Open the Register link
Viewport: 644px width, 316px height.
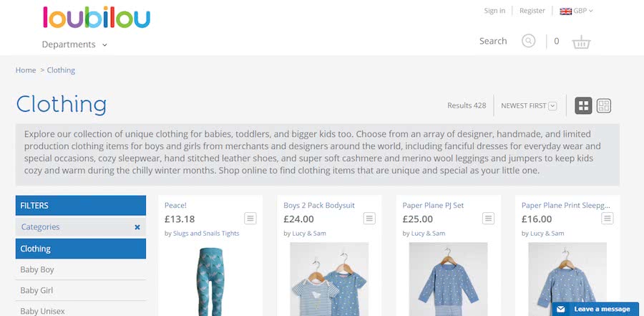pyautogui.click(x=532, y=11)
